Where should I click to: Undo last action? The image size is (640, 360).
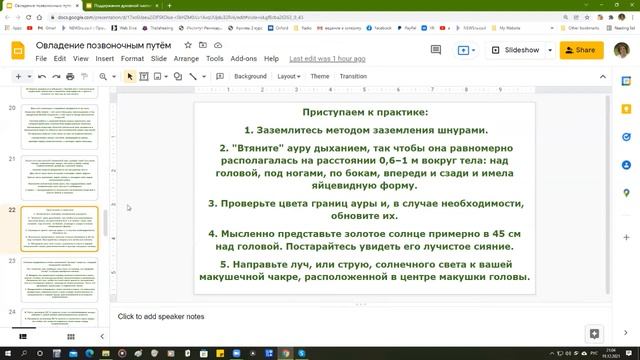pyautogui.click(x=42, y=76)
